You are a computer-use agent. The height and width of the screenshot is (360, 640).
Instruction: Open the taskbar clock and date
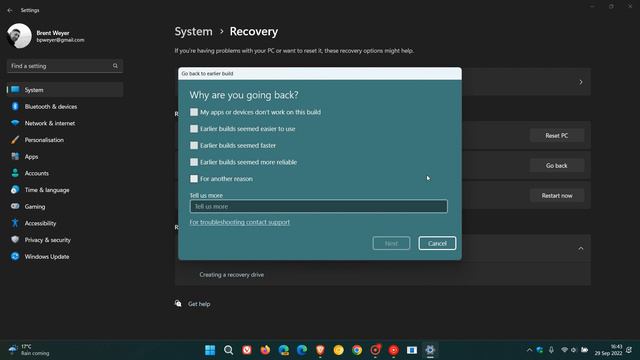[x=609, y=350]
